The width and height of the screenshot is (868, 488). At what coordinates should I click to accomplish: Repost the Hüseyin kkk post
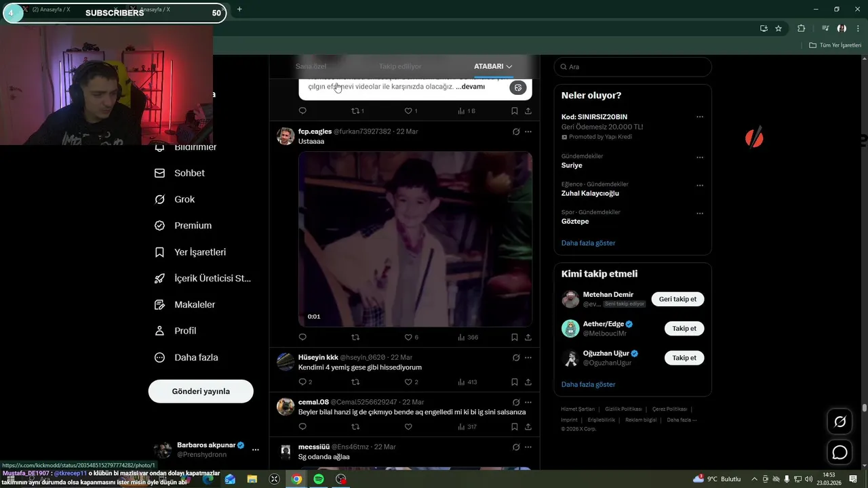(355, 382)
